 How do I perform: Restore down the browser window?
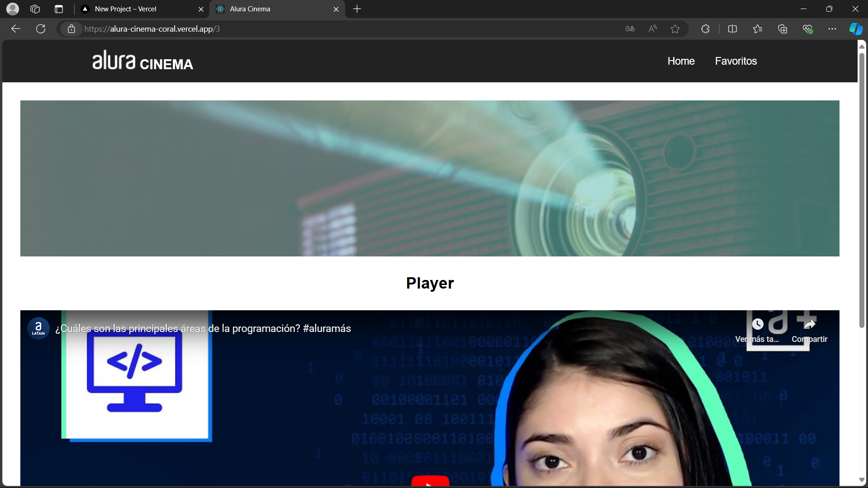[x=829, y=9]
